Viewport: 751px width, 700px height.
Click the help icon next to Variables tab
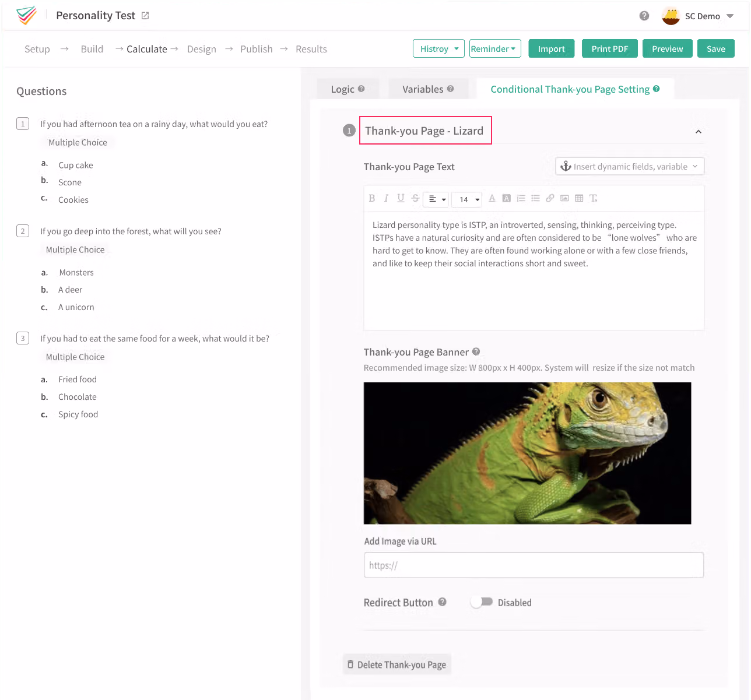click(450, 89)
